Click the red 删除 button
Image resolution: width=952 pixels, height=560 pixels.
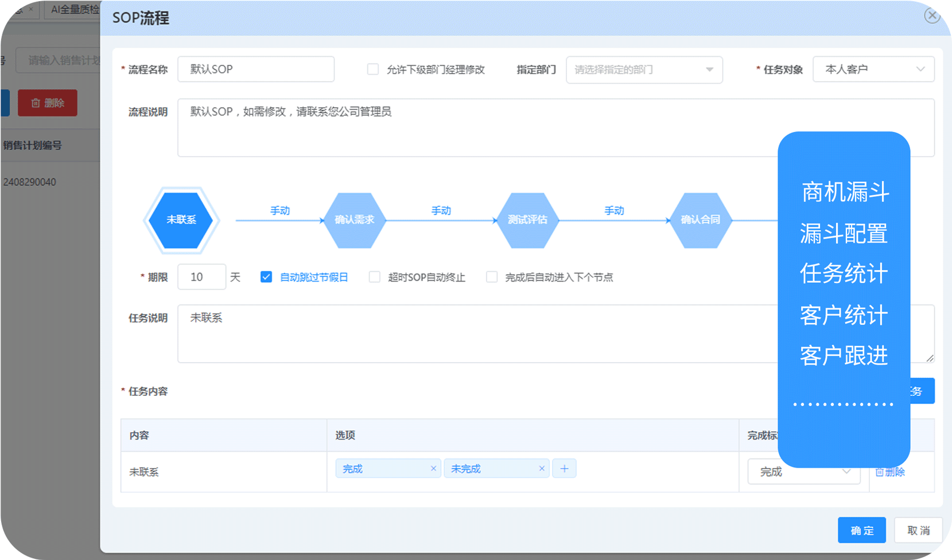[48, 103]
